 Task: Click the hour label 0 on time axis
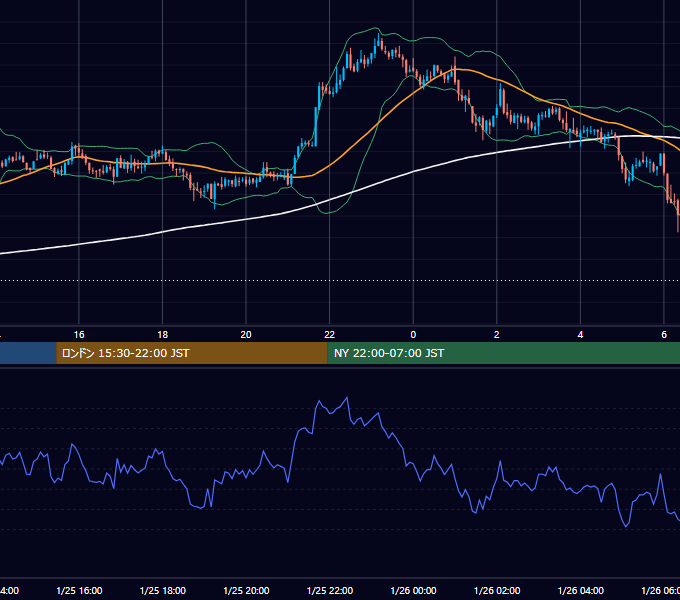click(x=413, y=335)
